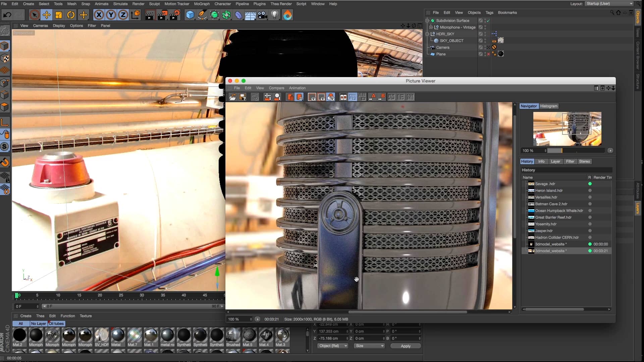Click the No Layer button in Material Manager
This screenshot has height=362, width=644.
(x=38, y=323)
